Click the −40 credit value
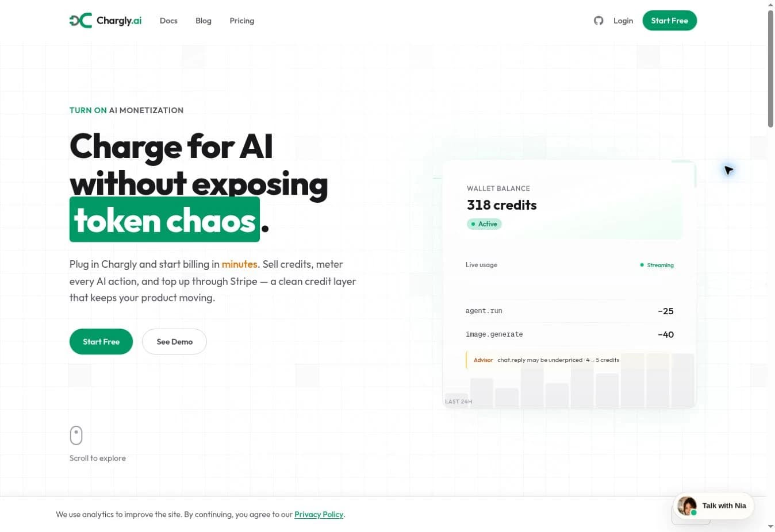775x532 pixels. [666, 334]
